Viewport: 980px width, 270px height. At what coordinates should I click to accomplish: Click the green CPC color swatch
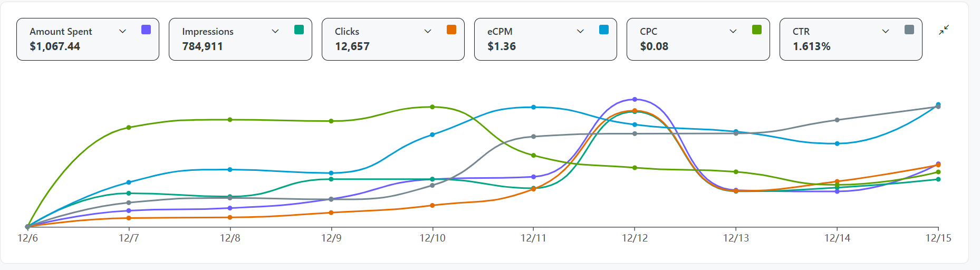(757, 30)
